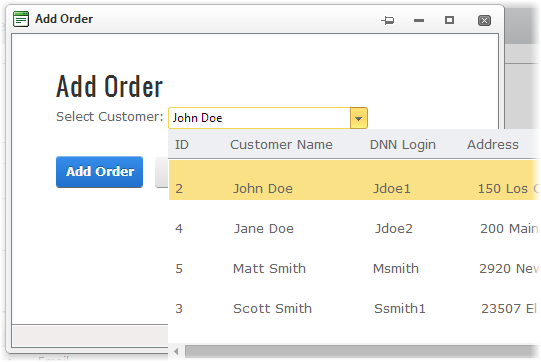Click ID cell 2
The image size is (541, 362).
point(179,189)
